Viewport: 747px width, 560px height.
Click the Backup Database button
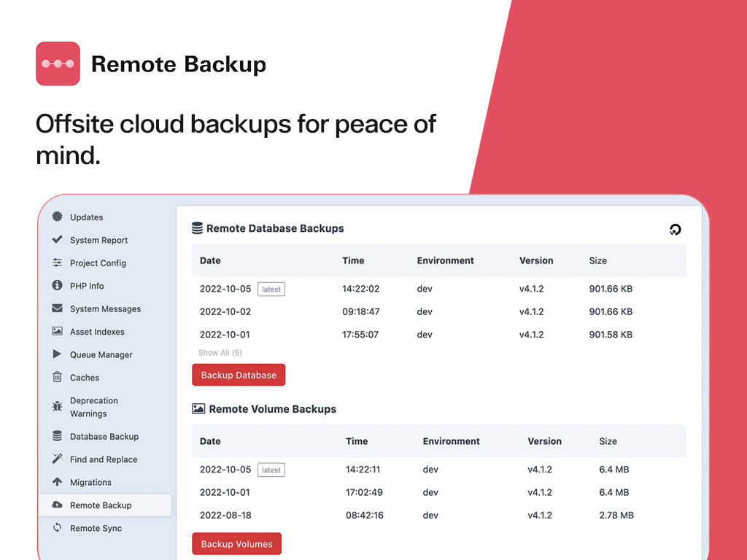pyautogui.click(x=239, y=374)
